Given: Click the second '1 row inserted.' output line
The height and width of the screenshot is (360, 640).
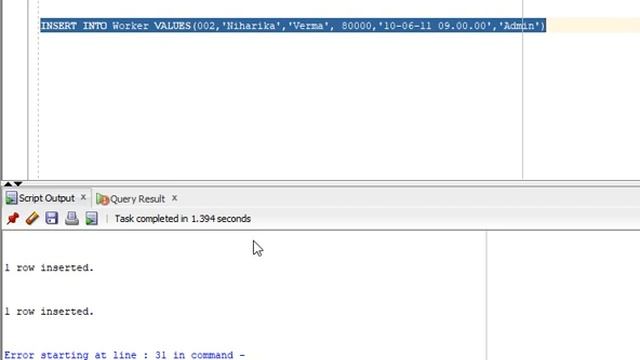Looking at the screenshot, I should (49, 311).
